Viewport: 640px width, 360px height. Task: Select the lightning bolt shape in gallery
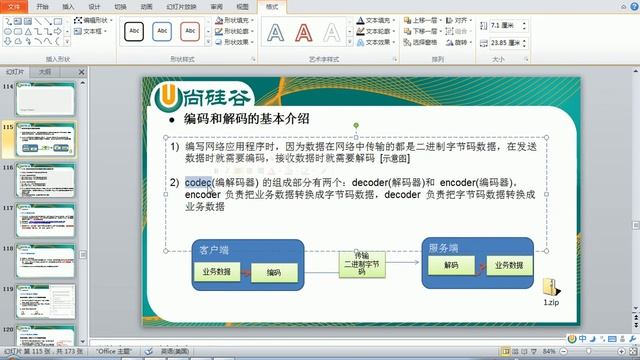28,41
